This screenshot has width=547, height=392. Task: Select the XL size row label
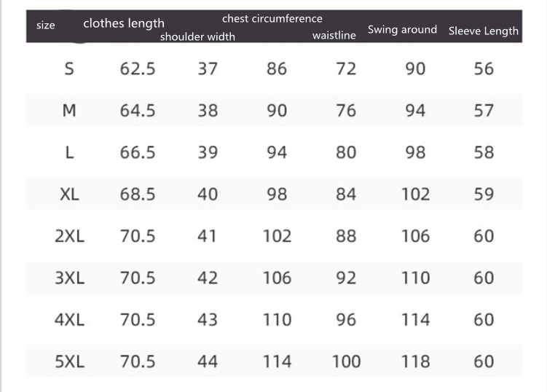[x=69, y=195]
